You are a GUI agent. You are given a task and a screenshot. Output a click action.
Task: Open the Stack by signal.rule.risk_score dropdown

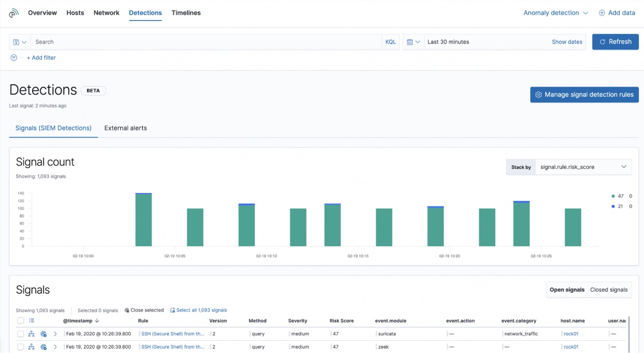click(583, 167)
